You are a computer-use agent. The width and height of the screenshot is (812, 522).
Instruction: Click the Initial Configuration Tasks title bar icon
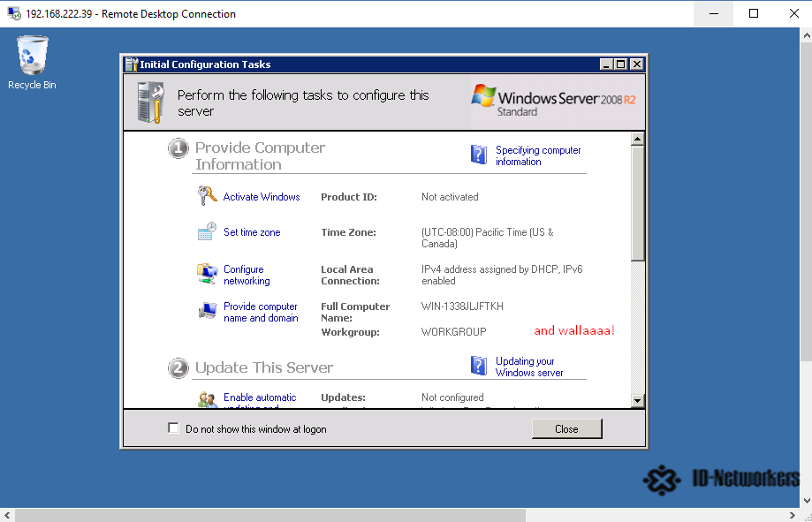click(132, 64)
